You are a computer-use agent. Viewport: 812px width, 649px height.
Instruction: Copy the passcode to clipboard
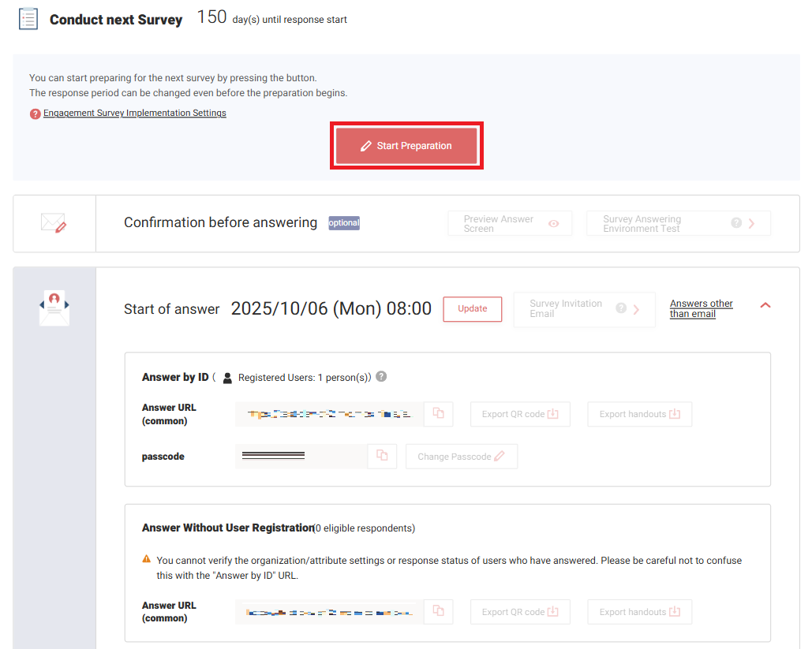click(382, 456)
